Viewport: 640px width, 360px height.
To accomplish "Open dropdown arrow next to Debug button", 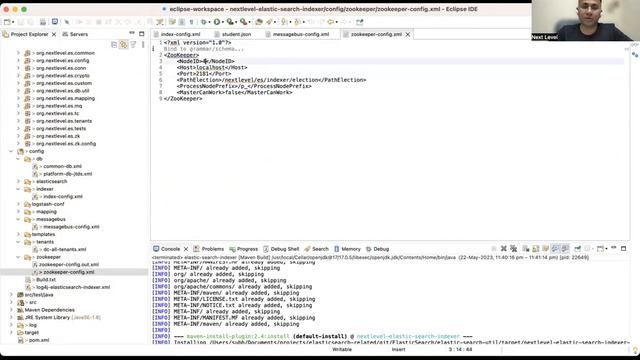I will pos(209,22).
